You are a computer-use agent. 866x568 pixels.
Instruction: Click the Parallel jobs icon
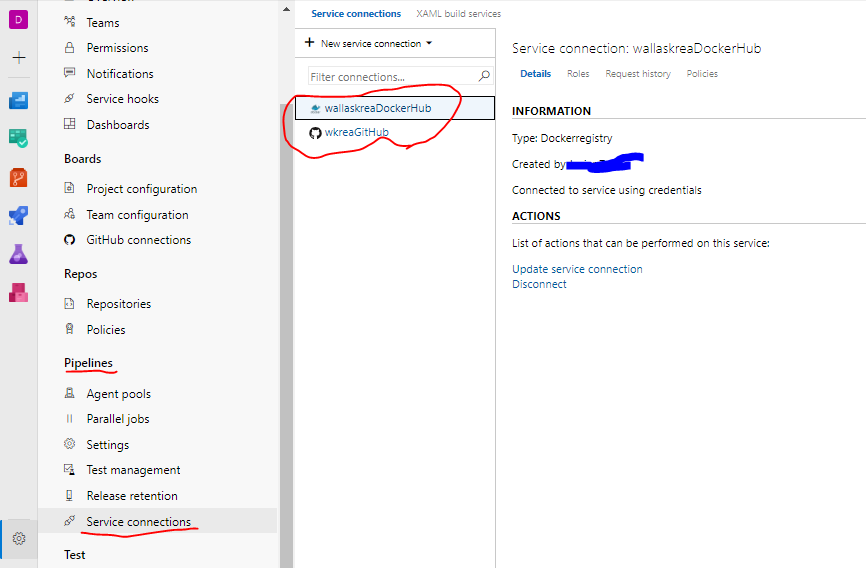point(70,419)
